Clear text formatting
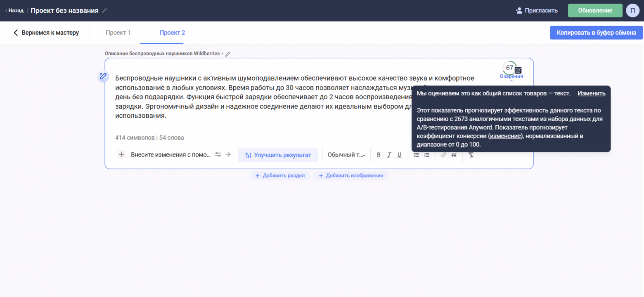The height and width of the screenshot is (297, 644). 470,154
